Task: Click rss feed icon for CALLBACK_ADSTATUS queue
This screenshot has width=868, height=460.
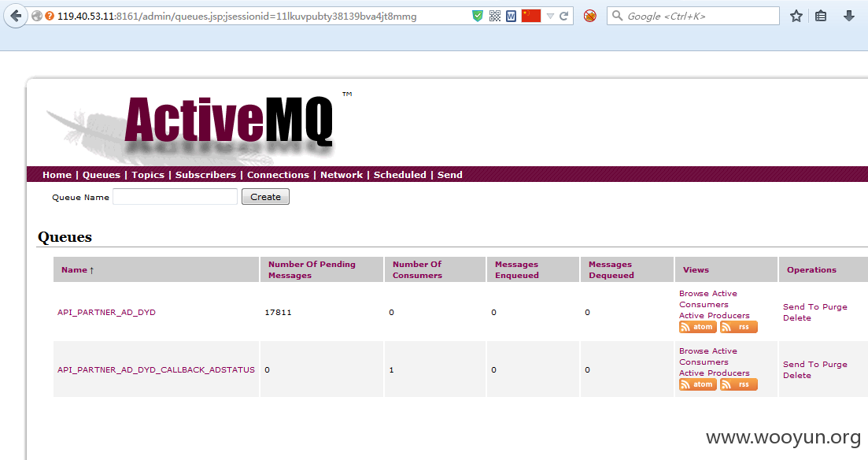Action: point(738,384)
